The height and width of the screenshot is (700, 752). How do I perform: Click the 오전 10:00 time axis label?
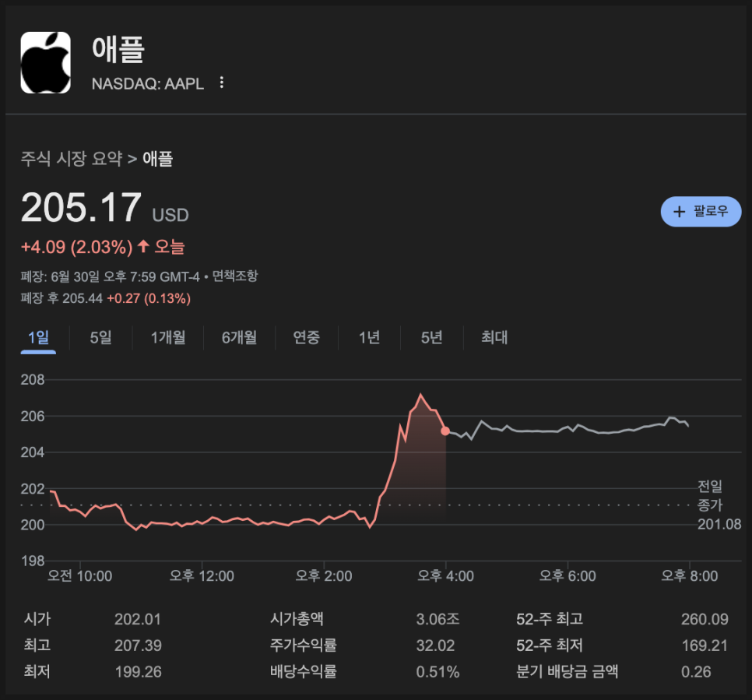pyautogui.click(x=79, y=575)
